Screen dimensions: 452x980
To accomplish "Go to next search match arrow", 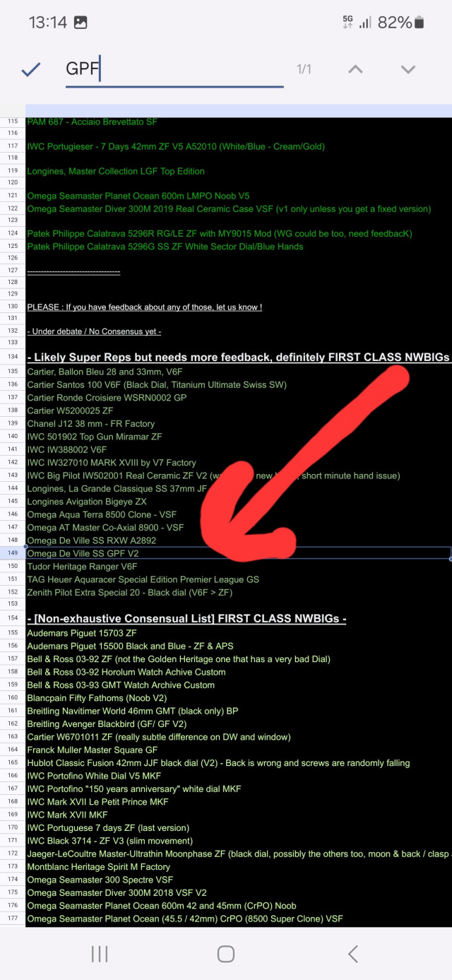I will [408, 69].
